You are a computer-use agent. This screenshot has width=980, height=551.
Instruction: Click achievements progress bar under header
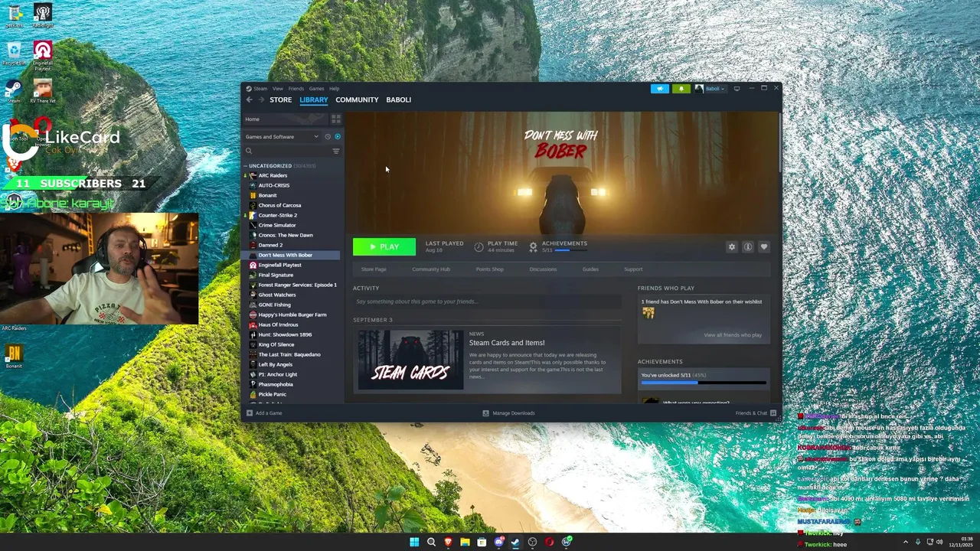pyautogui.click(x=571, y=250)
